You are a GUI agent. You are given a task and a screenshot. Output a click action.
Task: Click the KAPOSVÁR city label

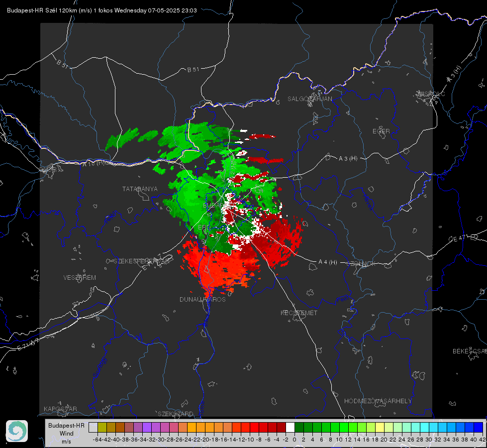pos(60,409)
